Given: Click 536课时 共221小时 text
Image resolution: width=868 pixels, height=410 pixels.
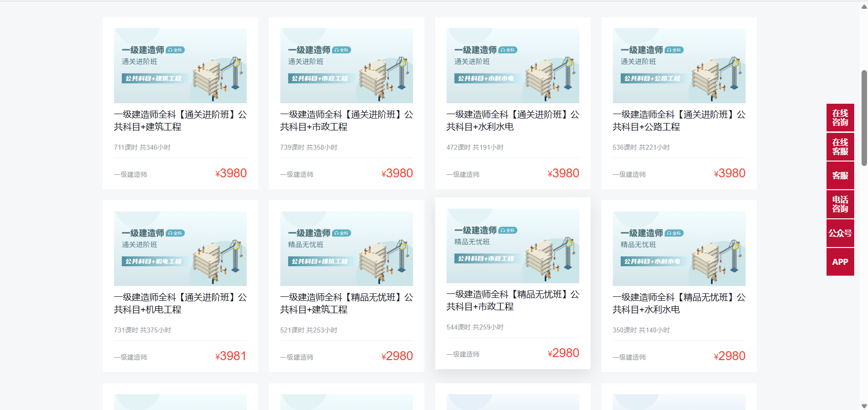Looking at the screenshot, I should [x=642, y=147].
